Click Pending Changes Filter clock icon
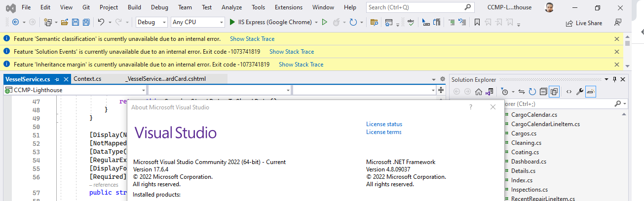This screenshot has height=201, width=644. pyautogui.click(x=504, y=92)
